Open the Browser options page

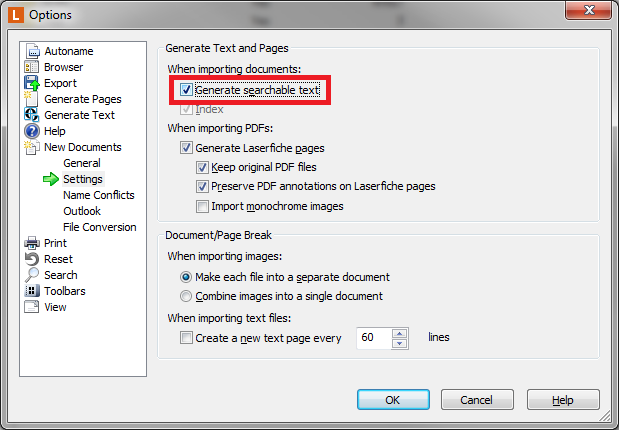pyautogui.click(x=64, y=67)
